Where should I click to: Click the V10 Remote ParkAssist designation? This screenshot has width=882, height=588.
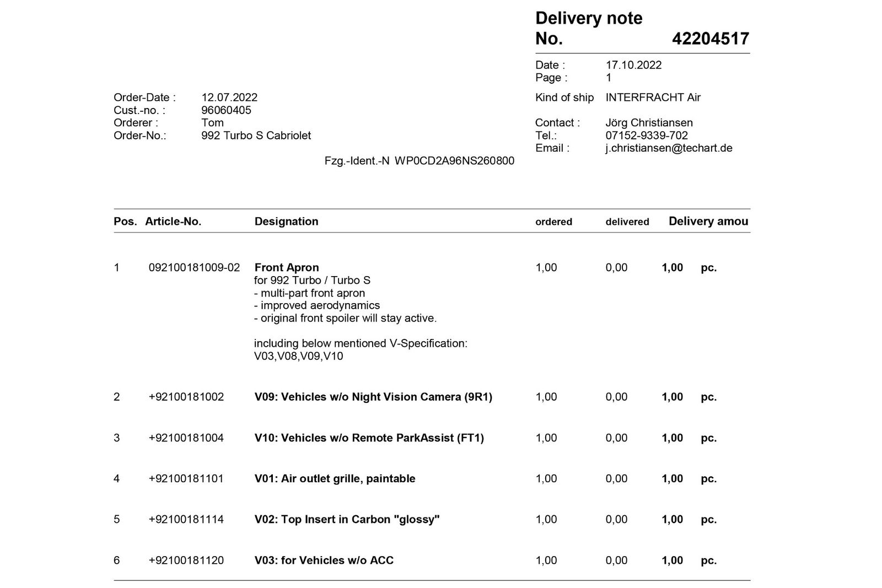coord(369,438)
